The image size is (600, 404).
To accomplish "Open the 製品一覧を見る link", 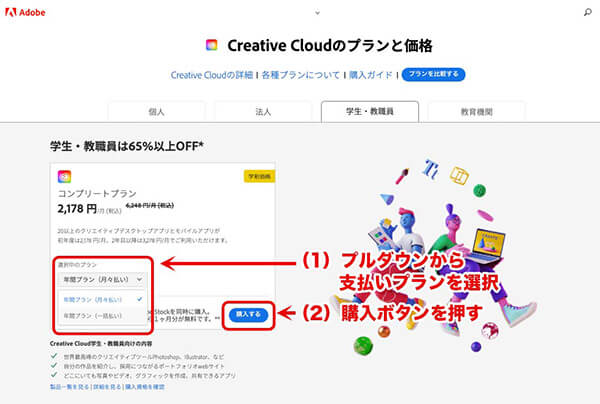I will 70,387.
